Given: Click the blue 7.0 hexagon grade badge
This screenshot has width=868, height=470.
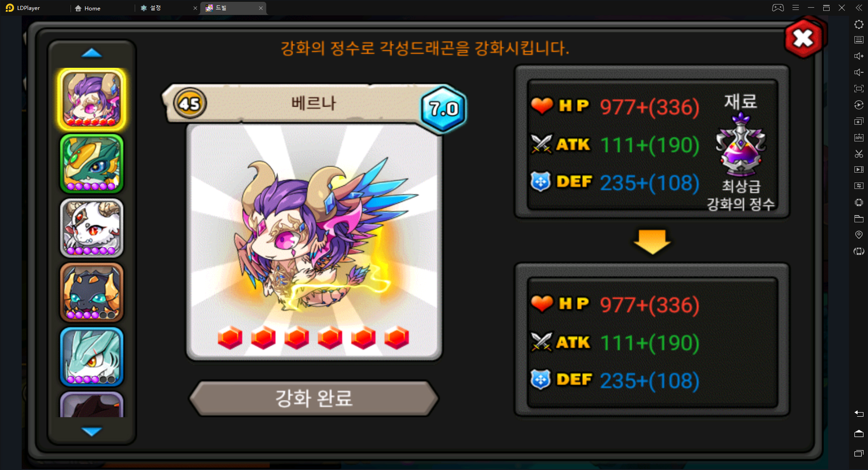Looking at the screenshot, I should click(x=443, y=108).
